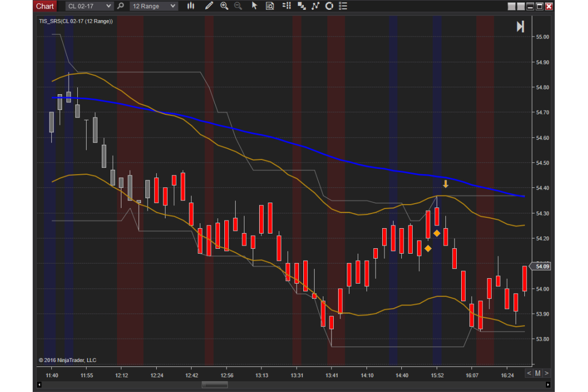This screenshot has width=588, height=392.
Task: Click the 53.80 price axis label
Action: (542, 339)
